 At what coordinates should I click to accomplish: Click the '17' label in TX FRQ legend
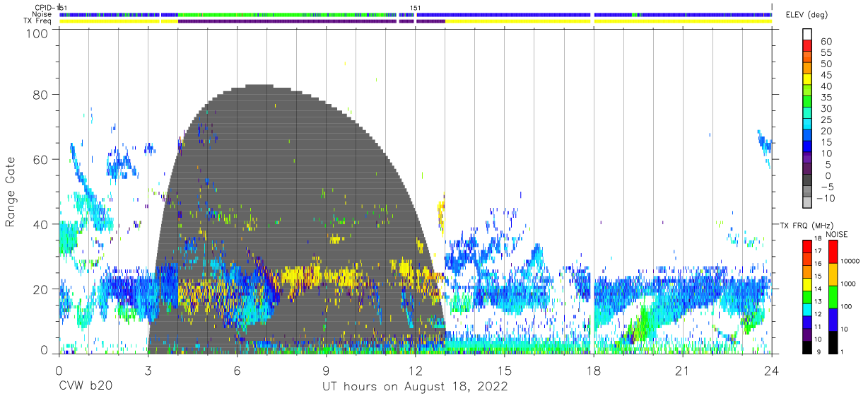(x=818, y=251)
